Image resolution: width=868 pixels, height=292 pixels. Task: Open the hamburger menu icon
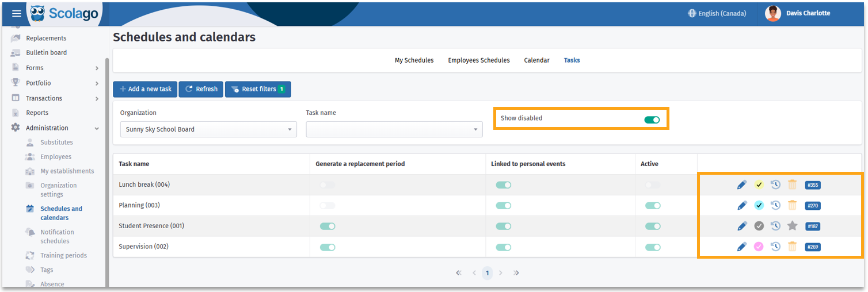click(x=17, y=13)
